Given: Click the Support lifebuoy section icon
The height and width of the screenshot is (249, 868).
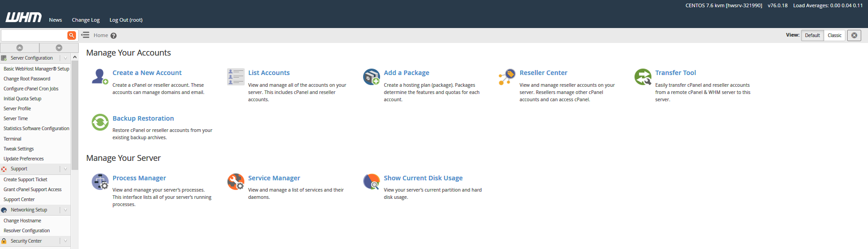Looking at the screenshot, I should [4, 169].
